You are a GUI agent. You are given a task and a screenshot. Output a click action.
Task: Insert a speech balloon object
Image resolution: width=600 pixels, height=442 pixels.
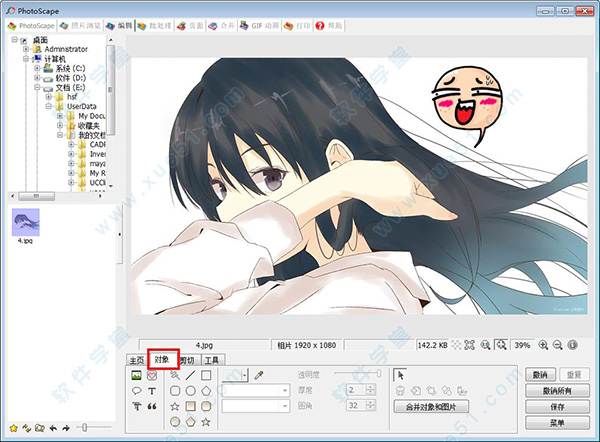(136, 391)
